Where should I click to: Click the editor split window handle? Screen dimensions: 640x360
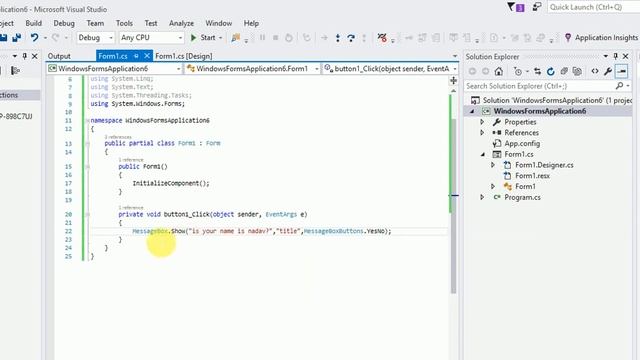pos(453,80)
